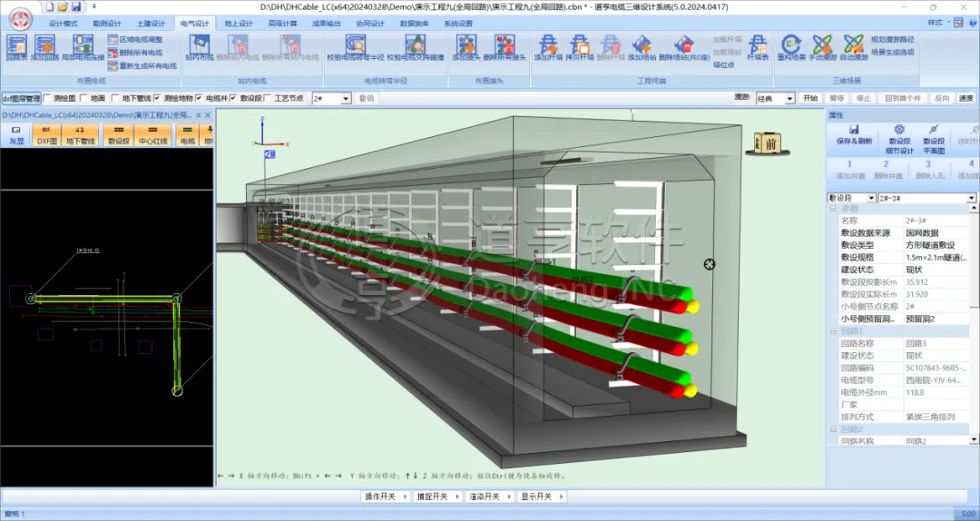This screenshot has width=980, height=521.
Task: Toggle the 工艺节点 checkbox
Action: [268, 98]
